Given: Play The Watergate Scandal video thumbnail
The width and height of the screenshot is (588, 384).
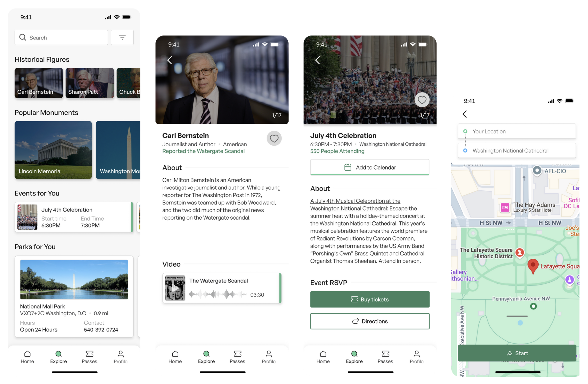Looking at the screenshot, I should coord(175,288).
